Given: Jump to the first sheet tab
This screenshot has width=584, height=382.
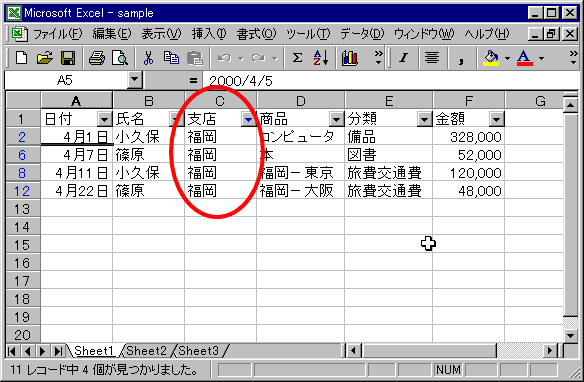Looking at the screenshot, I should [12, 351].
